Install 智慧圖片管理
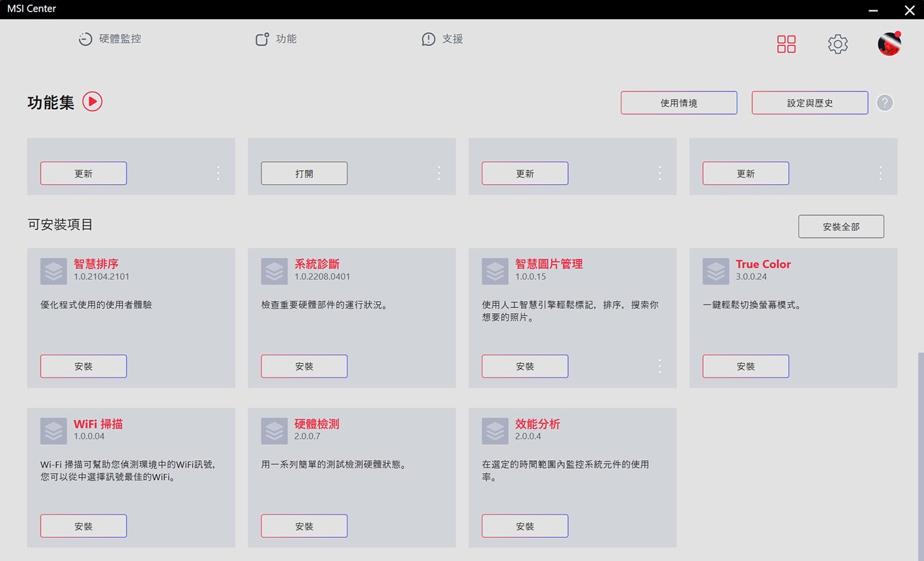The width and height of the screenshot is (924, 561). (525, 367)
